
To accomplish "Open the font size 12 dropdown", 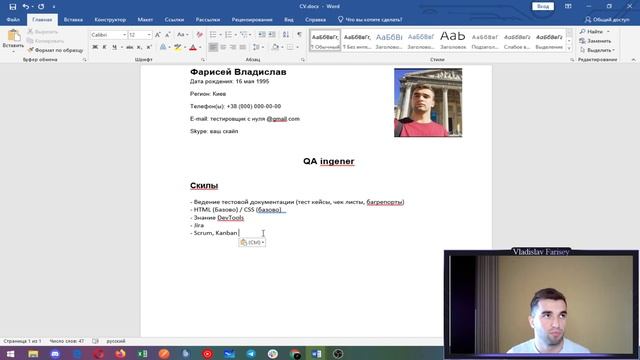I will (149, 35).
